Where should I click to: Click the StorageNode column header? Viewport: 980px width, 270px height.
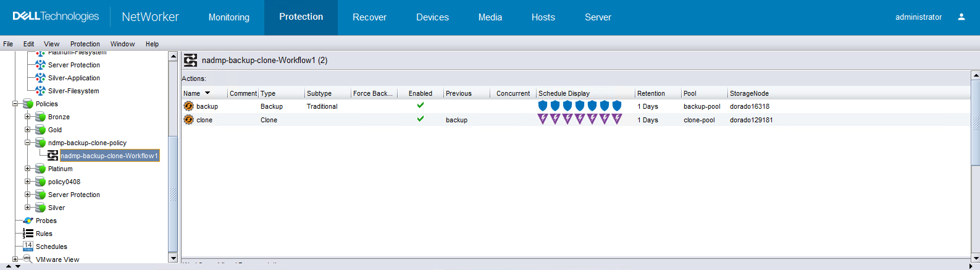pos(849,93)
